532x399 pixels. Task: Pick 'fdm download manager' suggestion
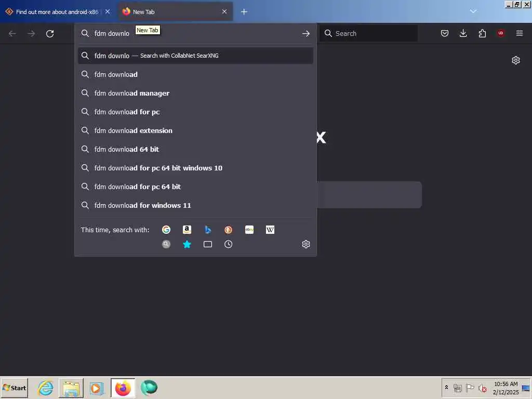coord(195,93)
